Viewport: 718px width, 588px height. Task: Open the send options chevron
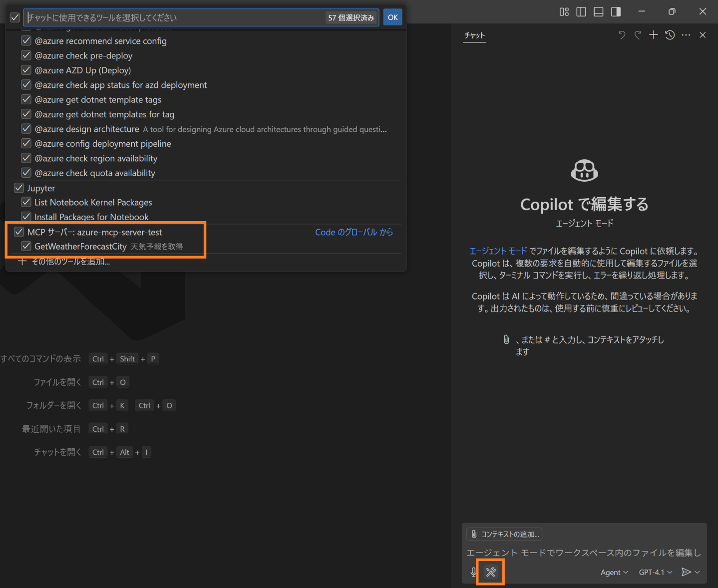[x=698, y=572]
